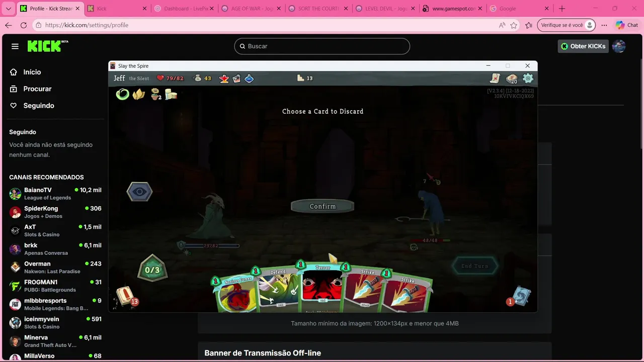Image resolution: width=644 pixels, height=362 pixels.
Task: Open Overman recommended channel
Action: 55,267
